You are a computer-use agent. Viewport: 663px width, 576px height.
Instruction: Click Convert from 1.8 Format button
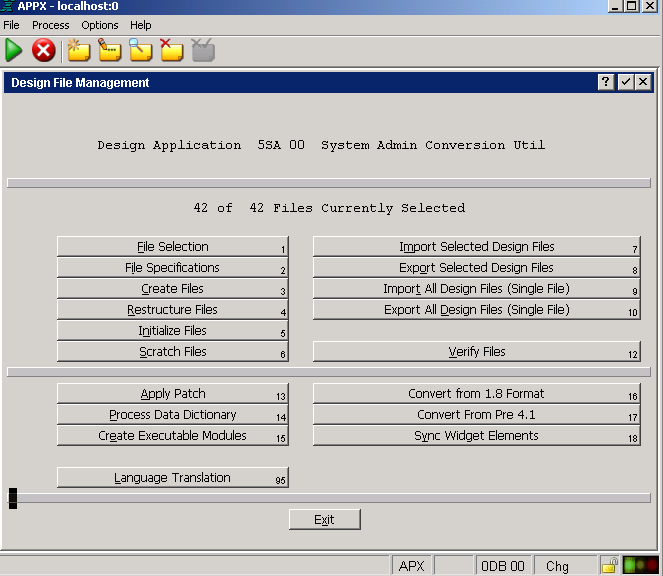pos(477,394)
